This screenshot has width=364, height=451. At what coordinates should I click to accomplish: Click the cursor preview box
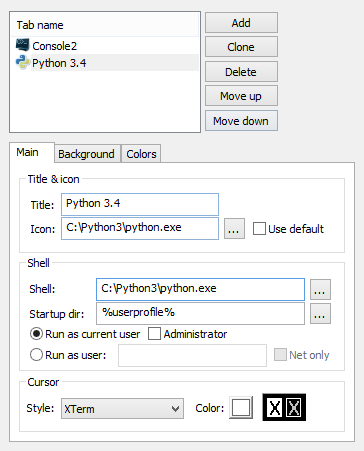tap(284, 407)
